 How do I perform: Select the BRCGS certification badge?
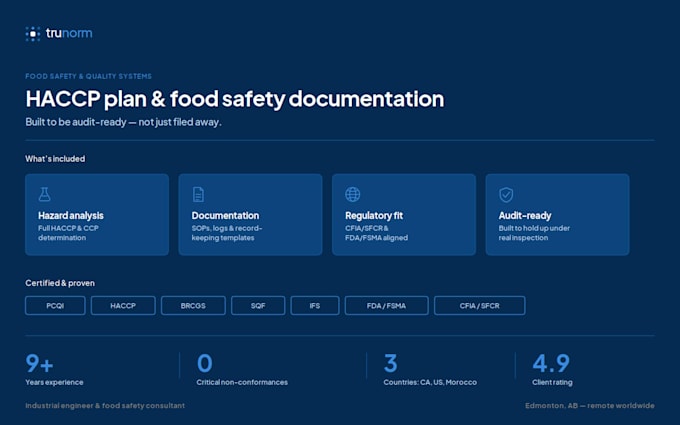(193, 306)
